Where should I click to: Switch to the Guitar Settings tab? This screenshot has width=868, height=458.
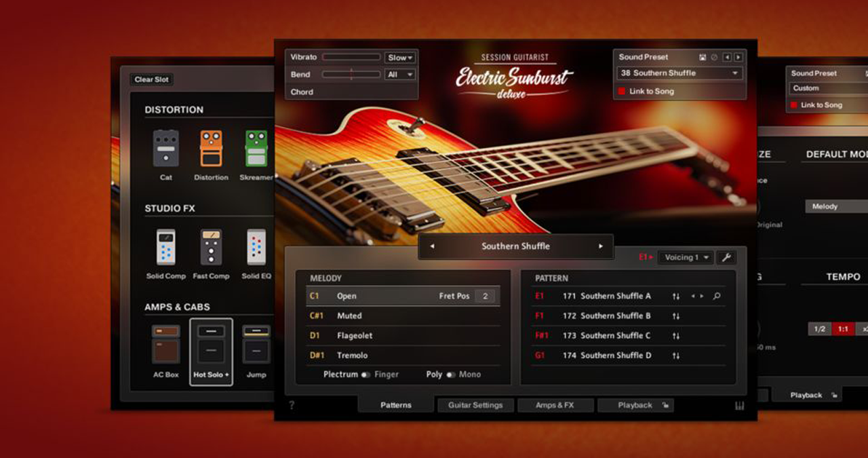click(475, 405)
